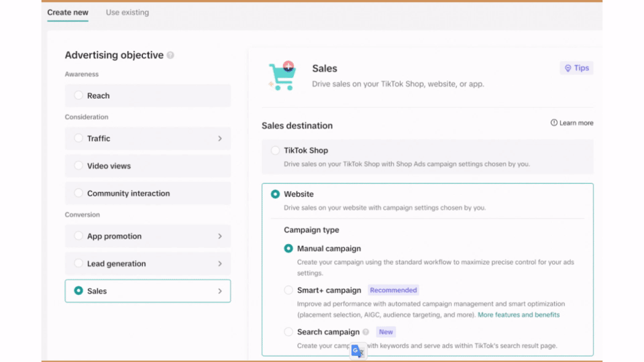The width and height of the screenshot is (644, 362).
Task: Open the More features and benefits link
Action: (x=518, y=314)
